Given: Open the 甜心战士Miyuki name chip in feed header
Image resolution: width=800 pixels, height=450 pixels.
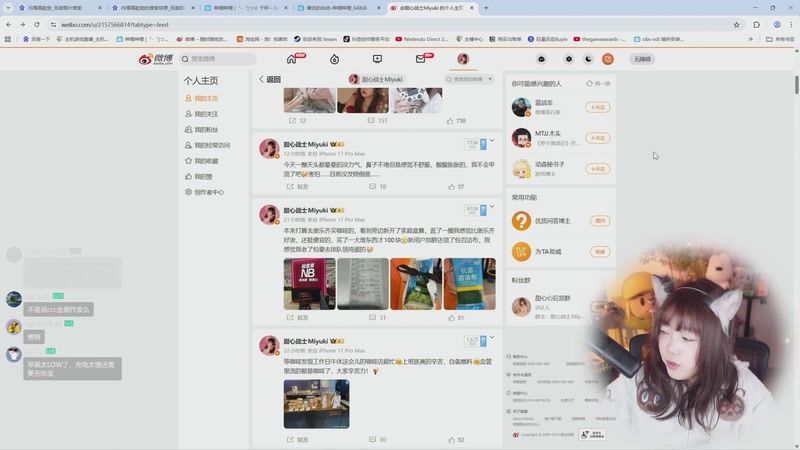Looking at the screenshot, I should 376,80.
